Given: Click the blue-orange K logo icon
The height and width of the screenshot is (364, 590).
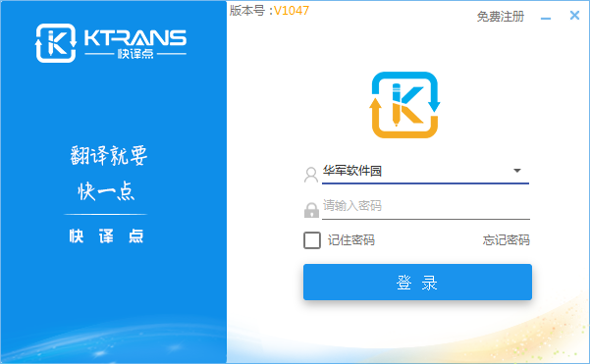Looking at the screenshot, I should pos(404,105).
